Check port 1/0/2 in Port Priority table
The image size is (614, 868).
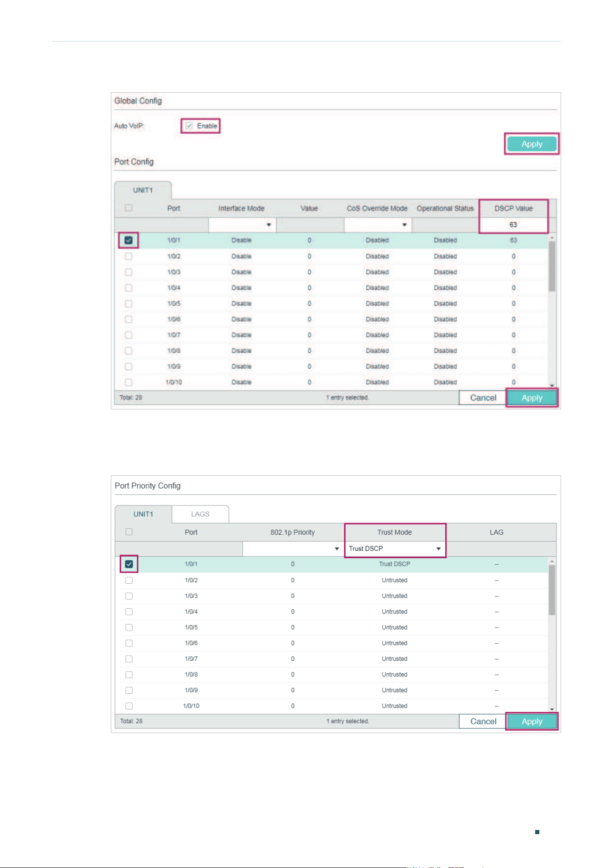(129, 580)
